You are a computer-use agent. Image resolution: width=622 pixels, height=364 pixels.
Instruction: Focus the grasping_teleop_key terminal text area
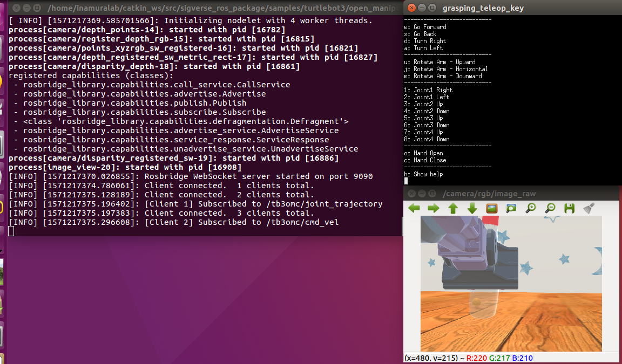tap(512, 108)
